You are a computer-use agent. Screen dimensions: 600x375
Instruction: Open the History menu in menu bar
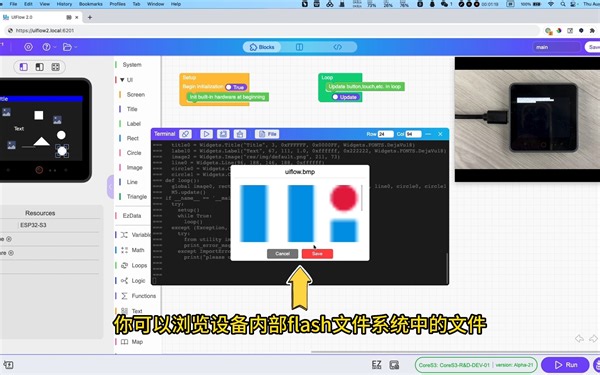point(64,4)
